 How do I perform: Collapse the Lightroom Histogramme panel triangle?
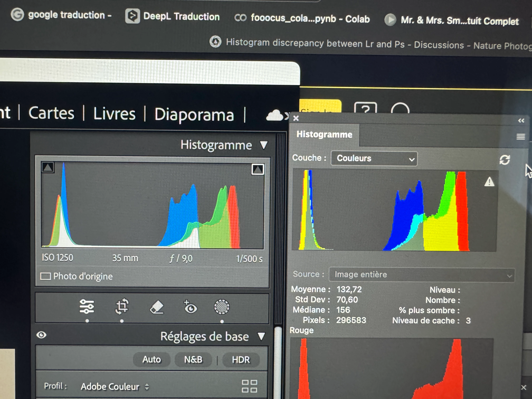[x=264, y=145]
